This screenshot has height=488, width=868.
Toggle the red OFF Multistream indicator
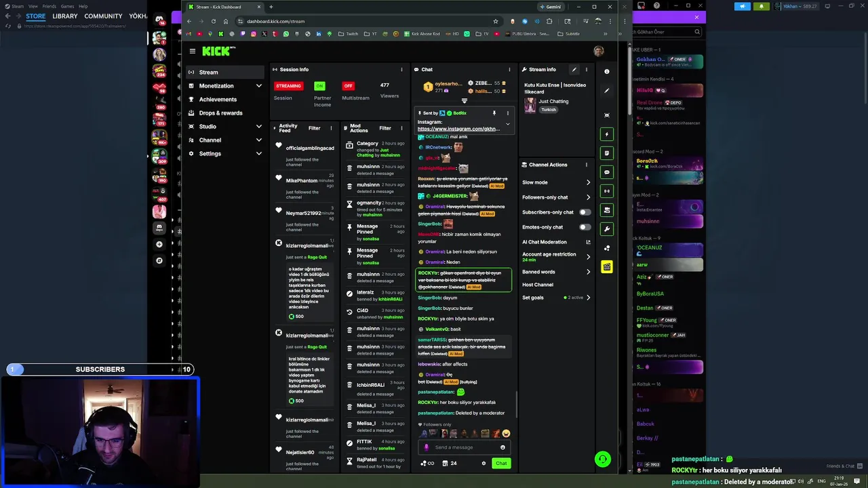pyautogui.click(x=348, y=86)
